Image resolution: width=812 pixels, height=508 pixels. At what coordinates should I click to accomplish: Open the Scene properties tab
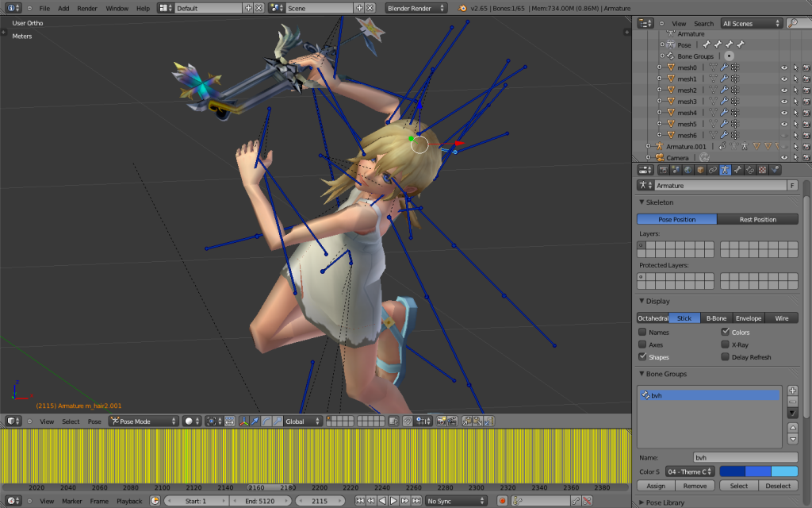(x=676, y=170)
